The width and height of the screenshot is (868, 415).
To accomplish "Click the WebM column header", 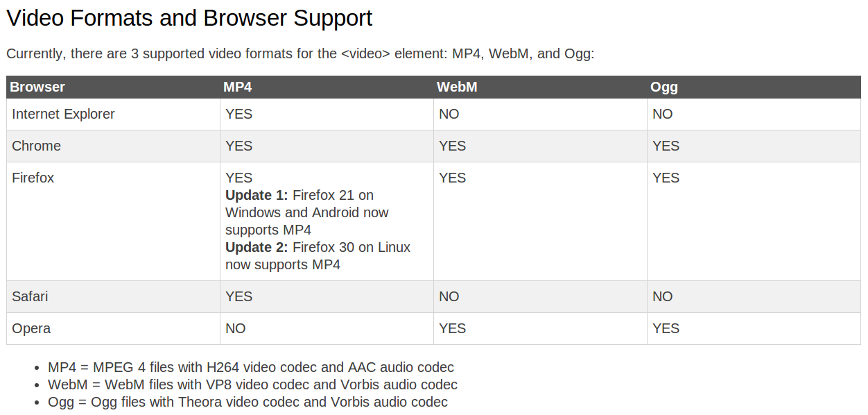I will coord(457,87).
